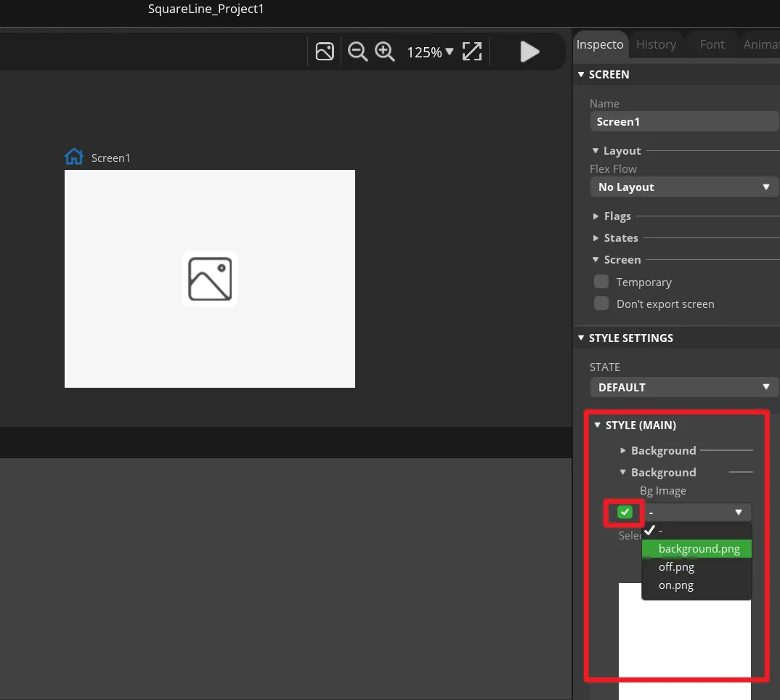Zoom in the canvas view
This screenshot has width=780, height=700.
tap(384, 52)
